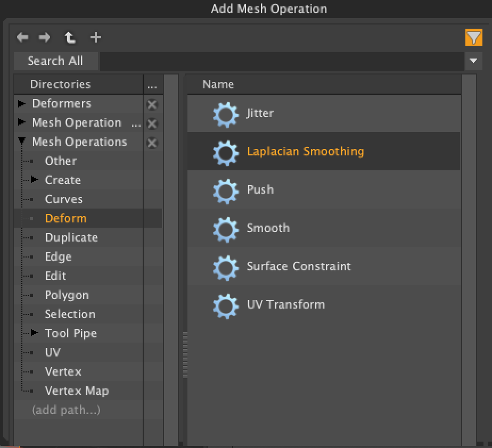Go up one directory level
This screenshot has height=448, width=492.
coord(70,37)
